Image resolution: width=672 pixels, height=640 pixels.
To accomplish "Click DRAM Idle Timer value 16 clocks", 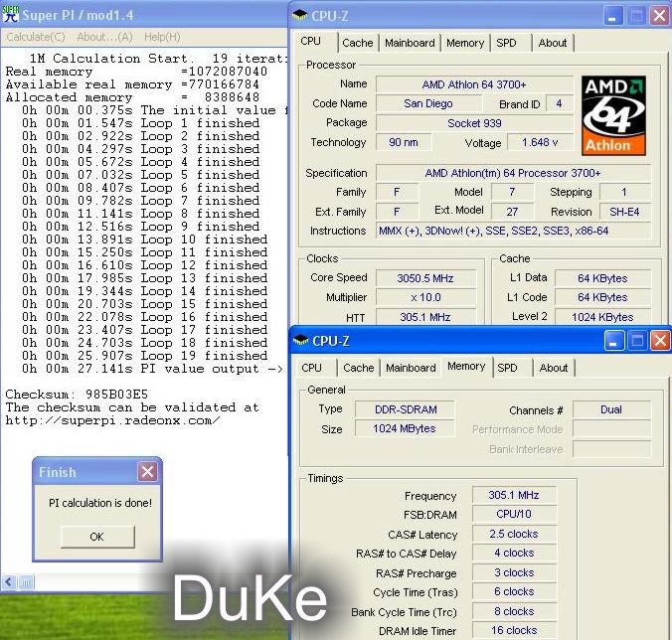I will (514, 630).
